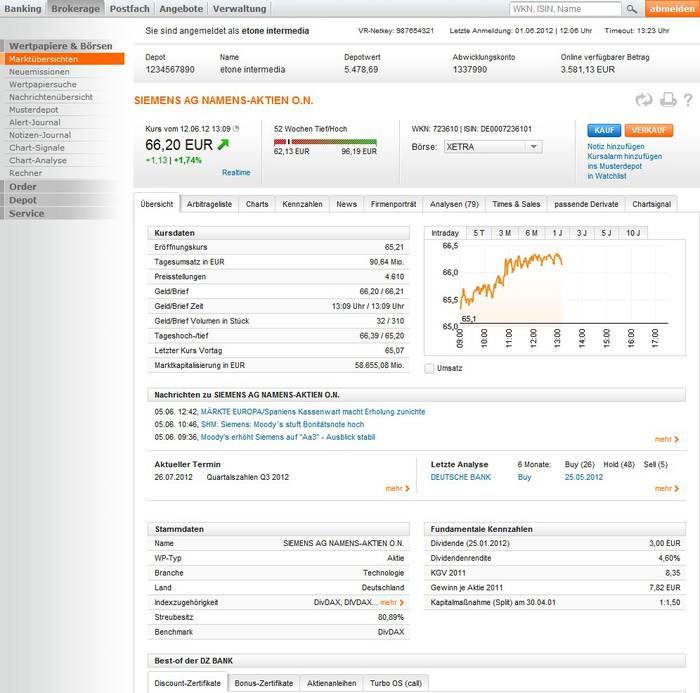
Task: Open the Moody's erhöht Siemens news
Action: click(x=288, y=437)
